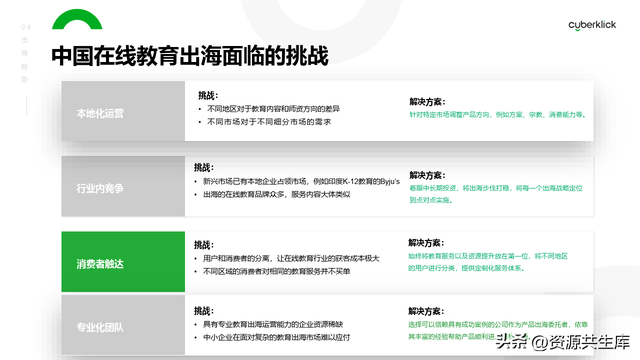
Task: Select the green 消费者触达 category block
Action: tap(123, 262)
